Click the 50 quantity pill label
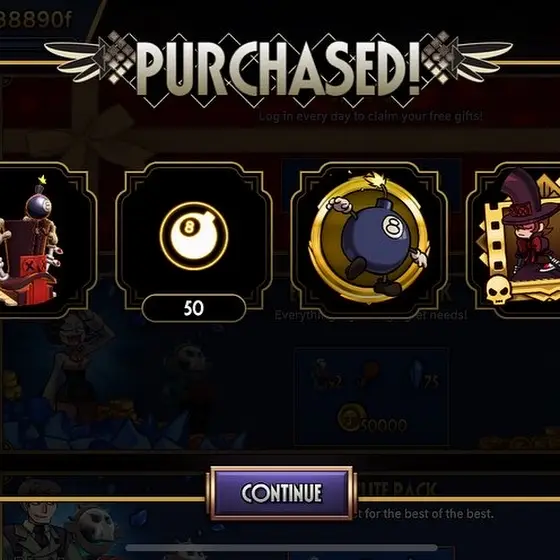Image resolution: width=560 pixels, height=560 pixels. 194,308
